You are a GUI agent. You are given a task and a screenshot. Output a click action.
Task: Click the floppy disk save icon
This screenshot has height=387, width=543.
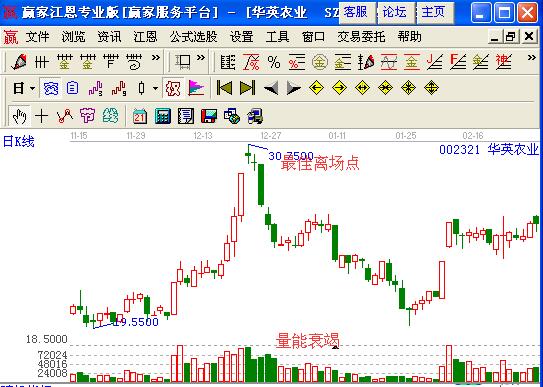[209, 116]
